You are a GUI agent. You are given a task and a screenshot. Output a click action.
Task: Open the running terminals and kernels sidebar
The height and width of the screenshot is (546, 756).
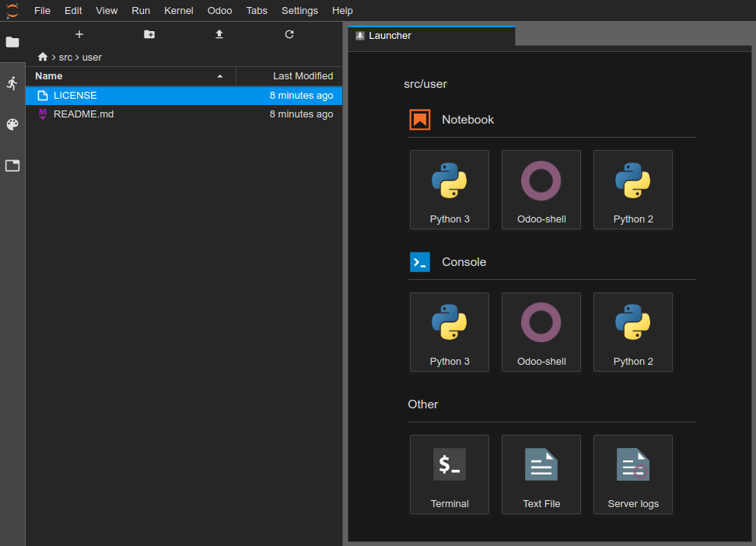[12, 83]
